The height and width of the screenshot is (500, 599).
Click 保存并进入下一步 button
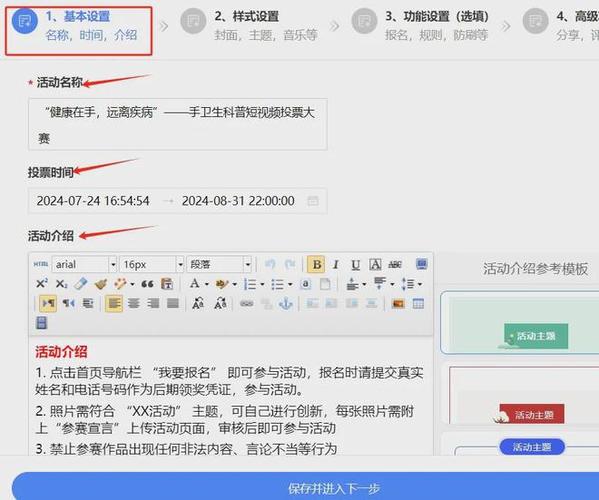(x=306, y=486)
